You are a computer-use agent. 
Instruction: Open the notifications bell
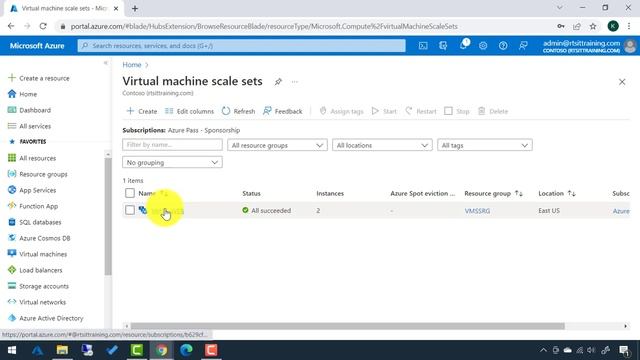(x=463, y=45)
